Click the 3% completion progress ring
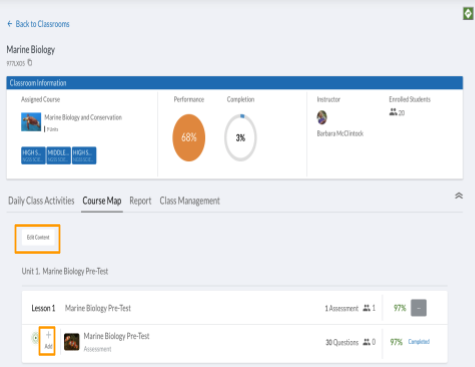The height and width of the screenshot is (367, 475). (240, 138)
